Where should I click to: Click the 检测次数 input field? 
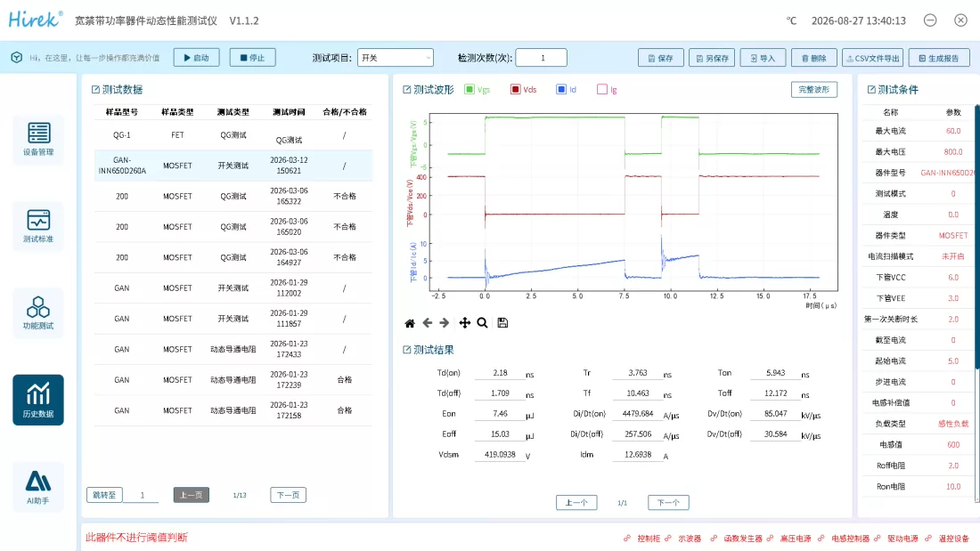click(542, 58)
